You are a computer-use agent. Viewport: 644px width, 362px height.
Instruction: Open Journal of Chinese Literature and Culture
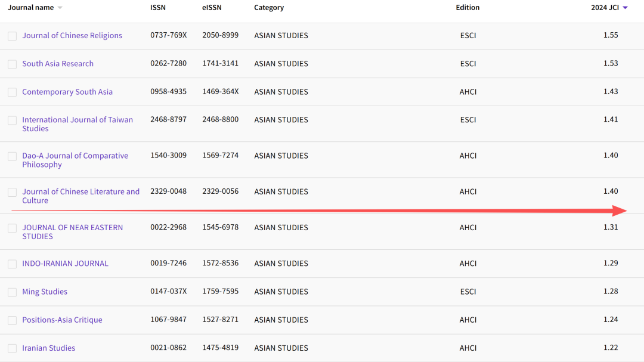[x=80, y=191]
